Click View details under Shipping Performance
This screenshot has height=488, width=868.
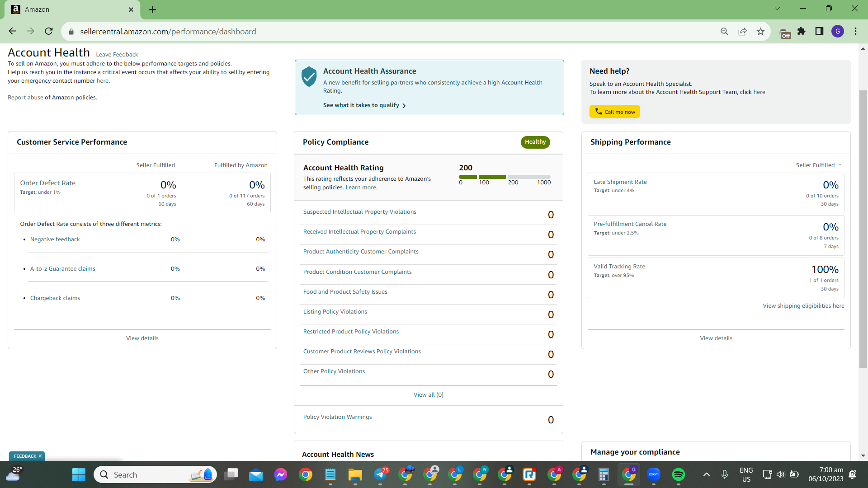(x=716, y=338)
